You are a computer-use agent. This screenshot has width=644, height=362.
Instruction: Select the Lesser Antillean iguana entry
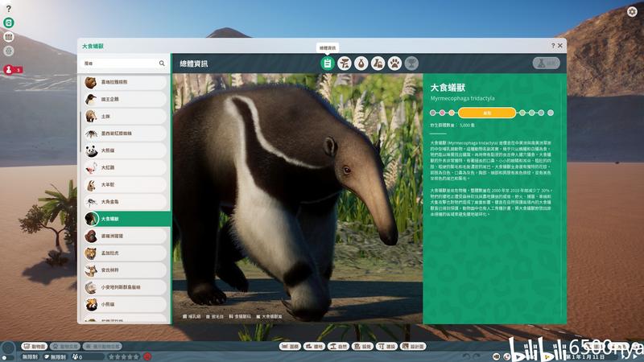pyautogui.click(x=126, y=287)
